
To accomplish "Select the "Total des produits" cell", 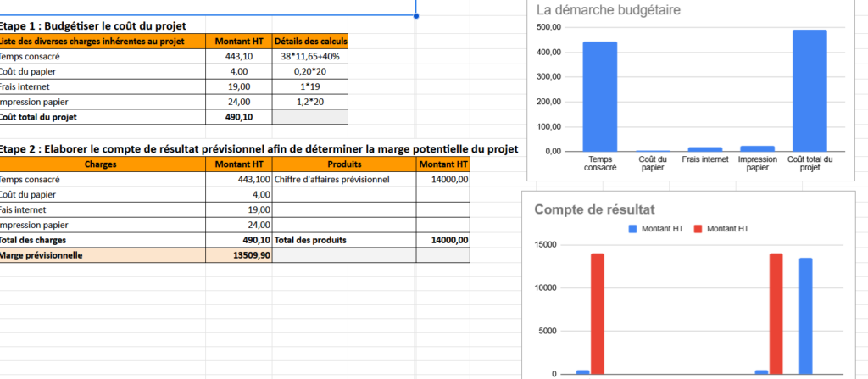I will coord(344,240).
